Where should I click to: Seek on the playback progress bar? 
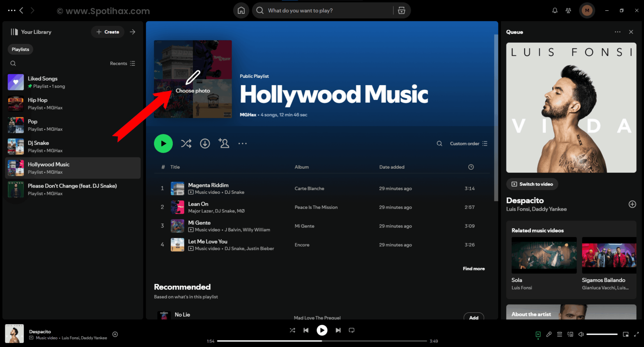pos(322,341)
